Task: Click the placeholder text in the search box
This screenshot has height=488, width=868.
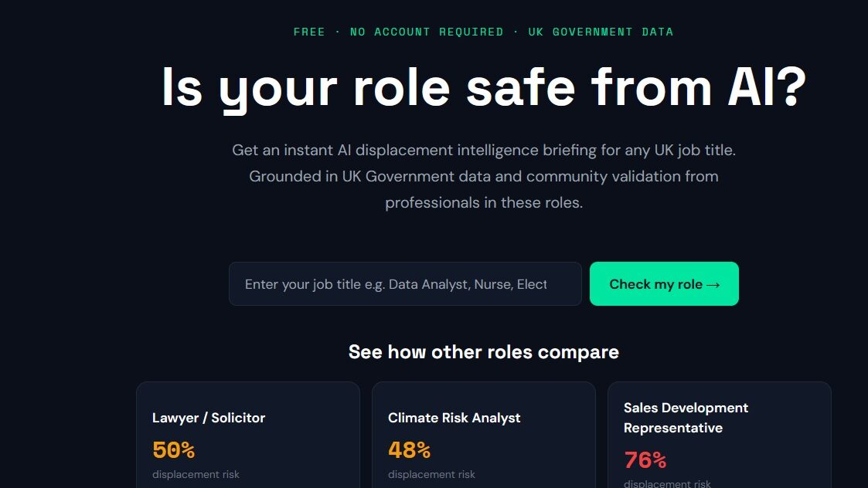Action: click(x=396, y=283)
